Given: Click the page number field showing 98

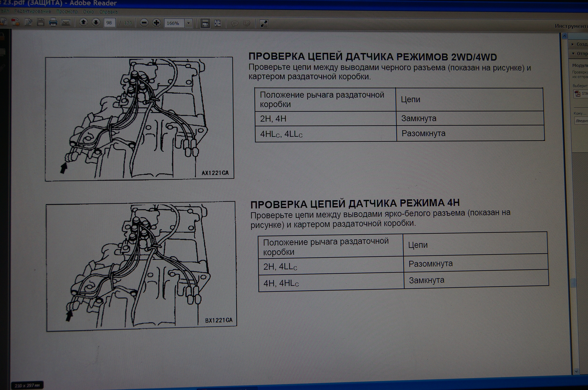Looking at the screenshot, I should [x=109, y=23].
